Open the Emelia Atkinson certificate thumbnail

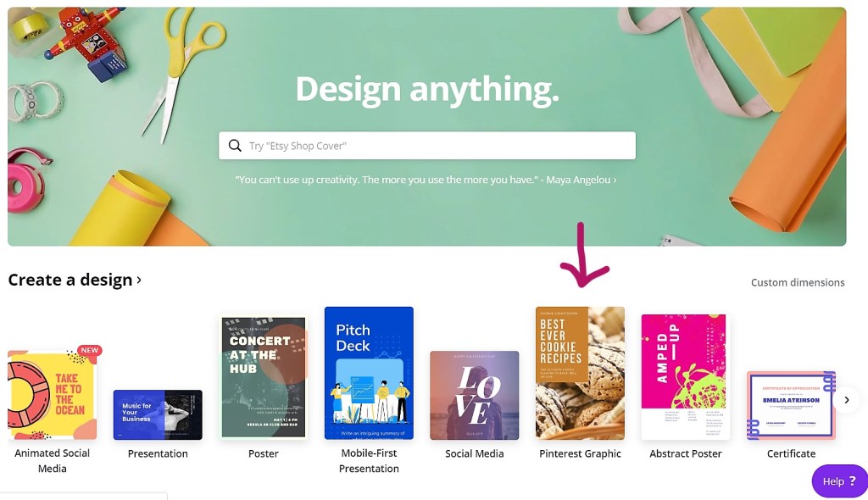click(791, 406)
